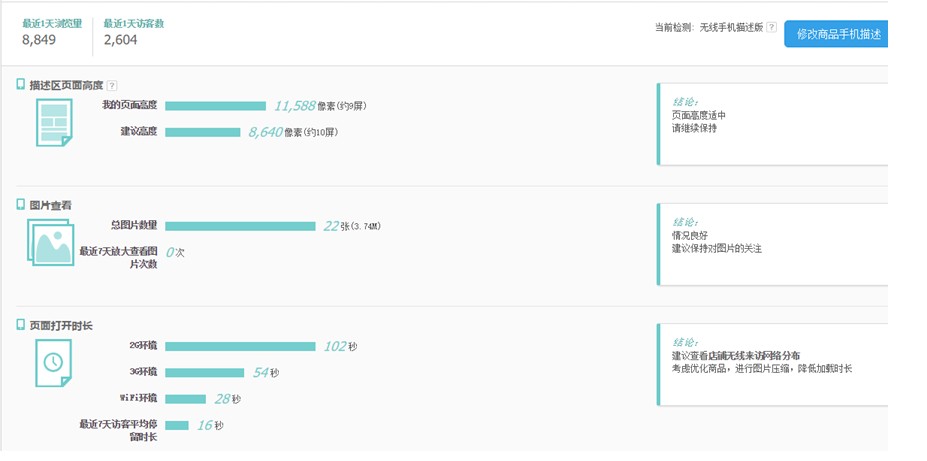Click the 最近1天浏览量 value 8,849
Image resolution: width=927 pixels, height=461 pixels.
click(x=39, y=40)
